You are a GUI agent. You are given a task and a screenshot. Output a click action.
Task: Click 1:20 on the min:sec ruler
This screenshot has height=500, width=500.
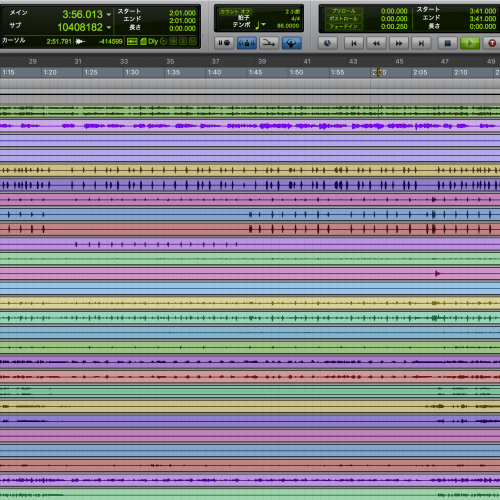coord(50,72)
